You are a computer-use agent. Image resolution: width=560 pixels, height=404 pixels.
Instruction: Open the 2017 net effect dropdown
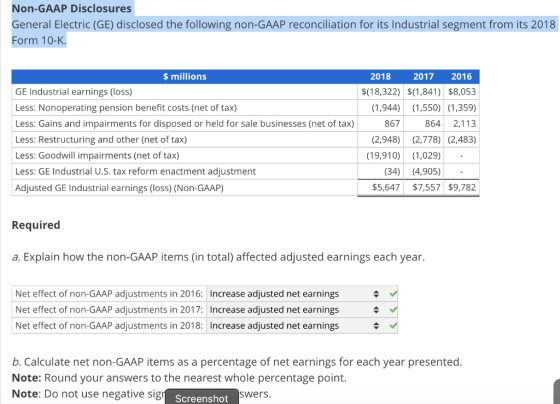(x=294, y=310)
